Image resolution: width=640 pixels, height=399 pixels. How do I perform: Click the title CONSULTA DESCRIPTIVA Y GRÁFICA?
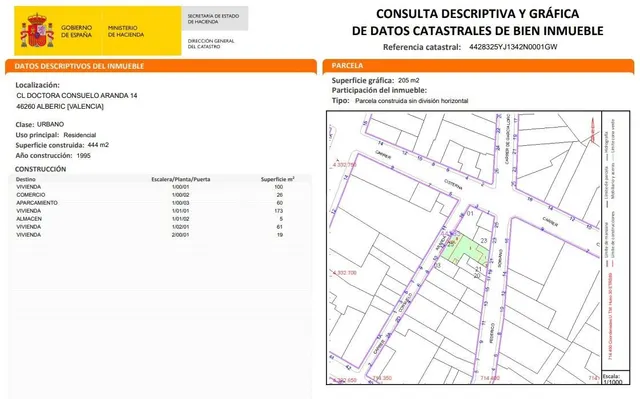(x=477, y=13)
